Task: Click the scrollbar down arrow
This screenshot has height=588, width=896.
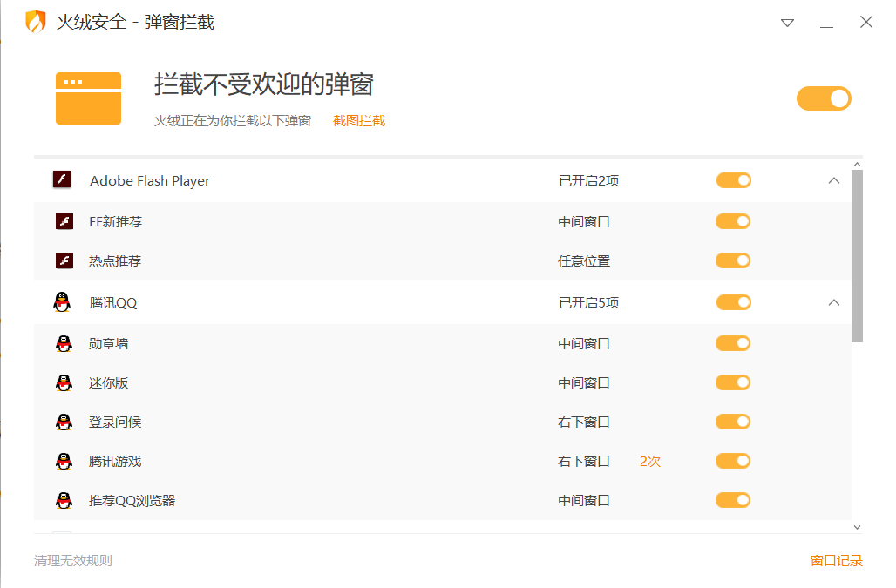Action: 857,526
